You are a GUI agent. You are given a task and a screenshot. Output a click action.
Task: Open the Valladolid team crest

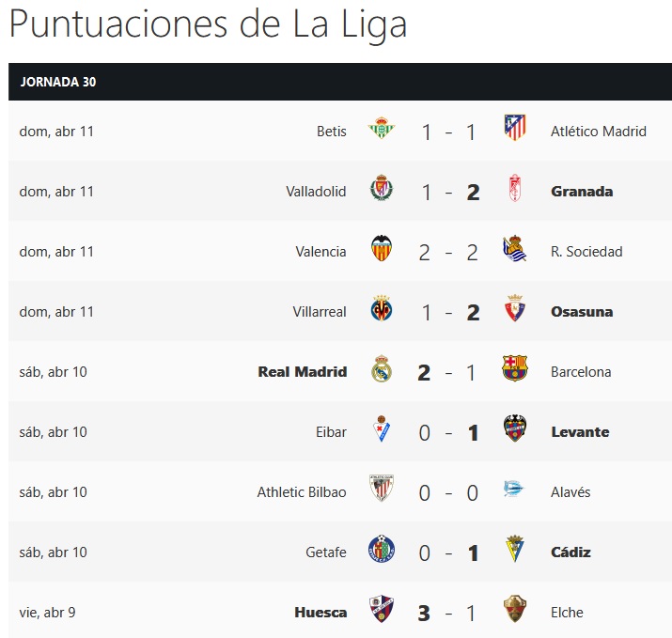pyautogui.click(x=381, y=188)
